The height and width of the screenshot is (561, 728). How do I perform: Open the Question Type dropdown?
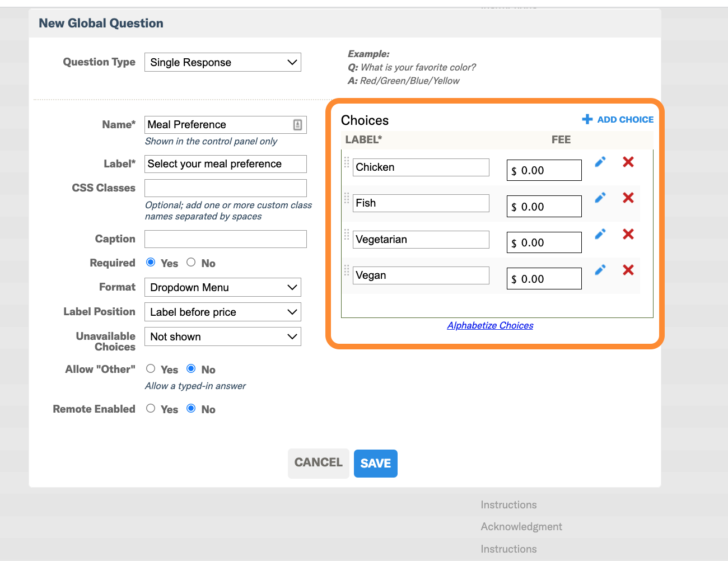coord(223,62)
